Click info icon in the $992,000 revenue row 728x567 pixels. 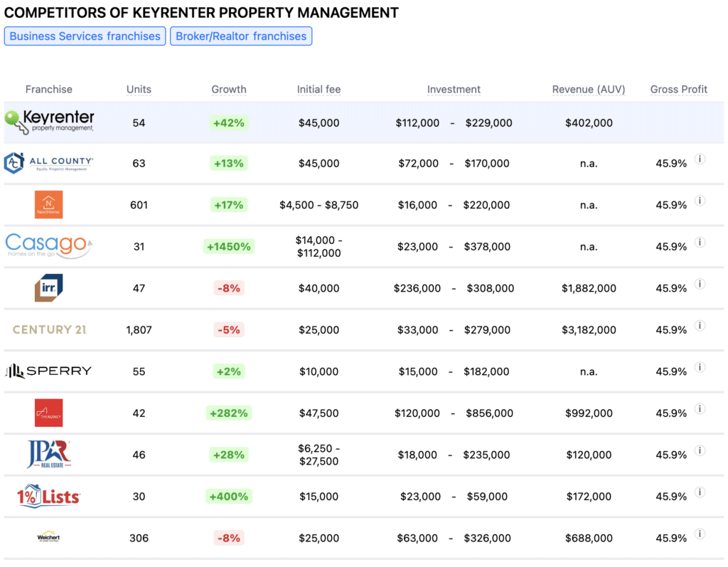(x=700, y=408)
